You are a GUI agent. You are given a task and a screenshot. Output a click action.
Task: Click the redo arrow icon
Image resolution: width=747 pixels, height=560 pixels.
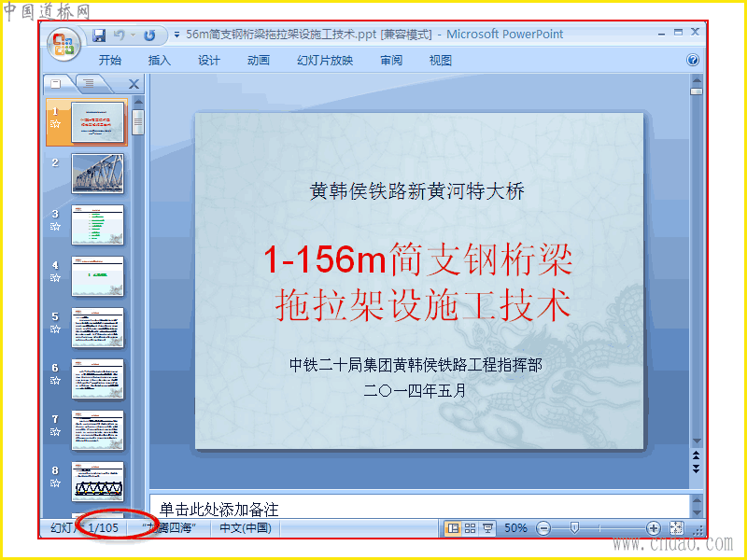pyautogui.click(x=149, y=35)
